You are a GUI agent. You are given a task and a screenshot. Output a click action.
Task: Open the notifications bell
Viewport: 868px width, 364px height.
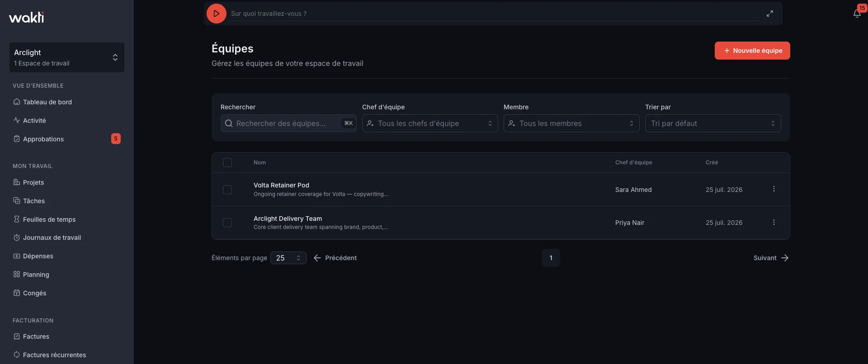pos(857,14)
